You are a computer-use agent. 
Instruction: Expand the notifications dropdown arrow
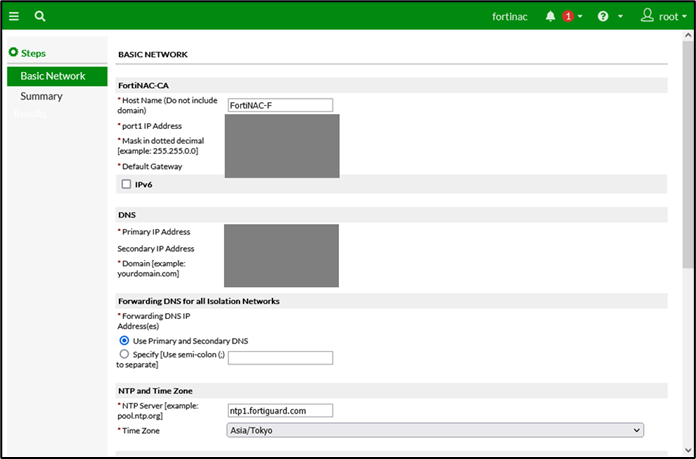580,17
